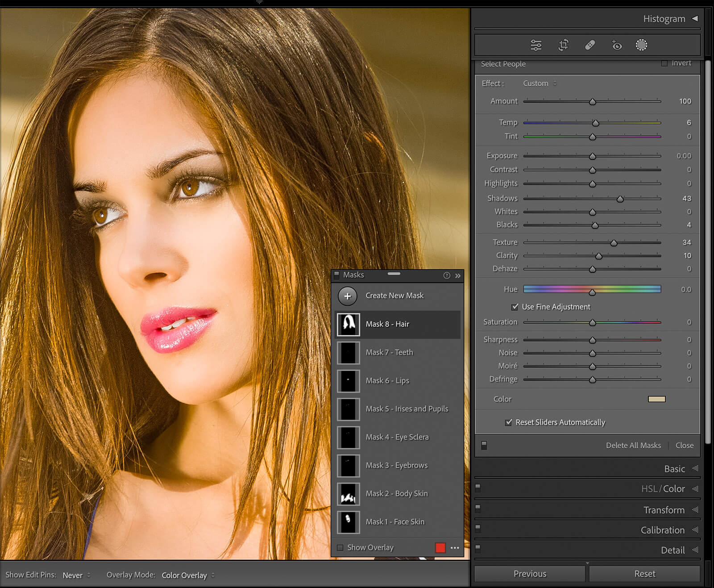Click the Mask 2 - Body Skin thumbnail

(348, 494)
